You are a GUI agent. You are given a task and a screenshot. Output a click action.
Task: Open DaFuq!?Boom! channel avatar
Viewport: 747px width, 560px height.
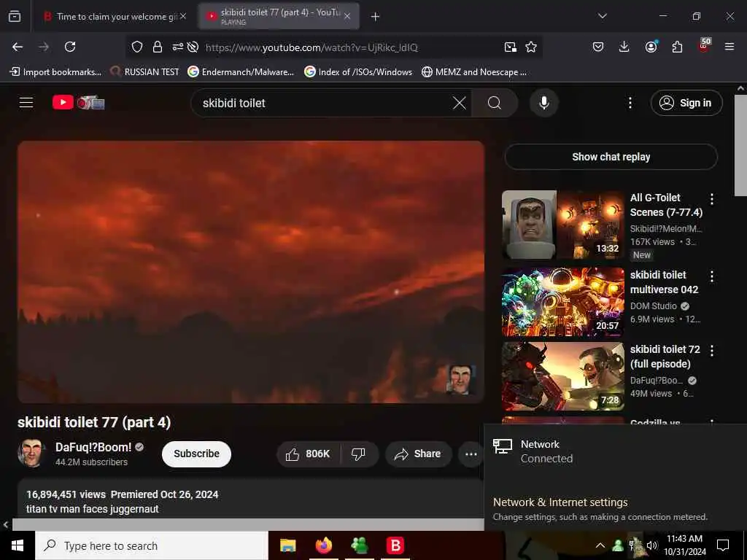coord(31,454)
